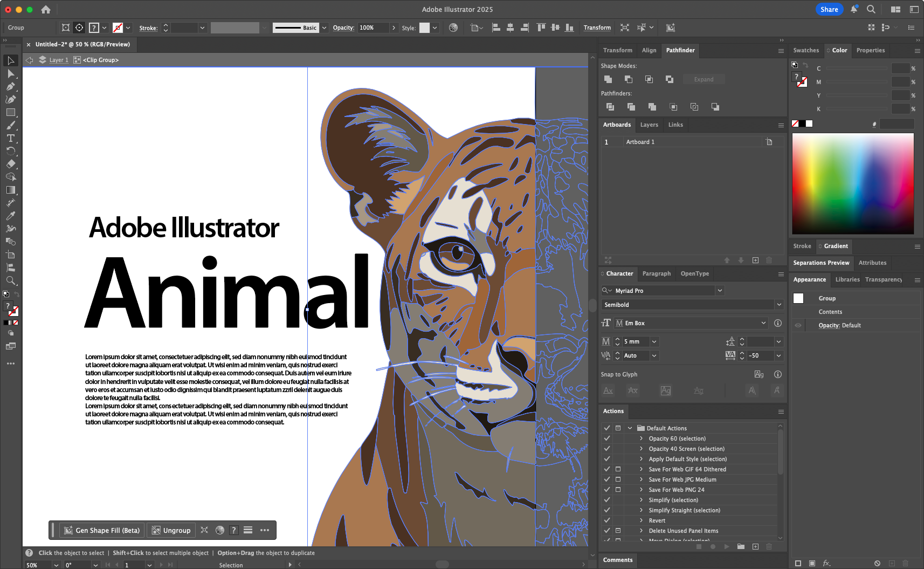
Task: Select Artboard 1 row in Artboards panel
Action: point(692,142)
